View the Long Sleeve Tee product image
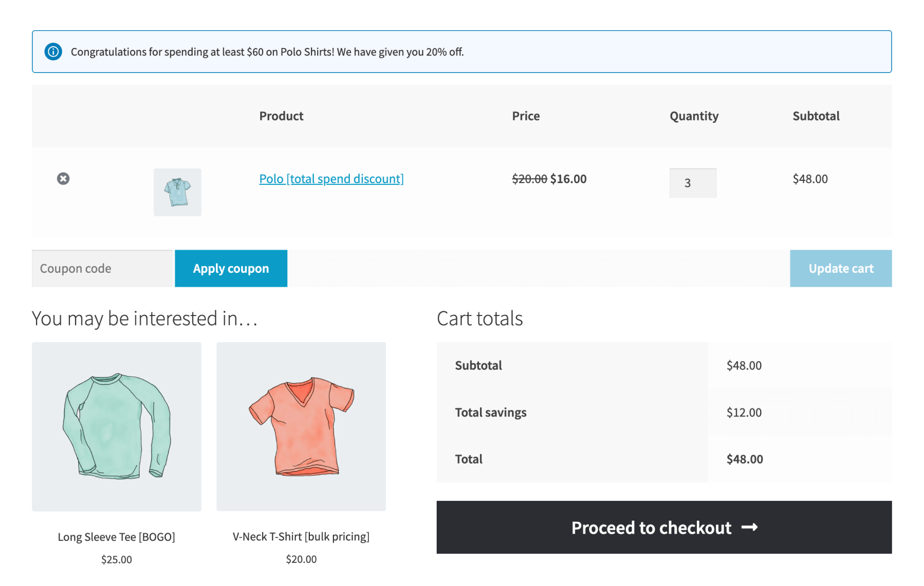The image size is (924, 586). (x=116, y=426)
